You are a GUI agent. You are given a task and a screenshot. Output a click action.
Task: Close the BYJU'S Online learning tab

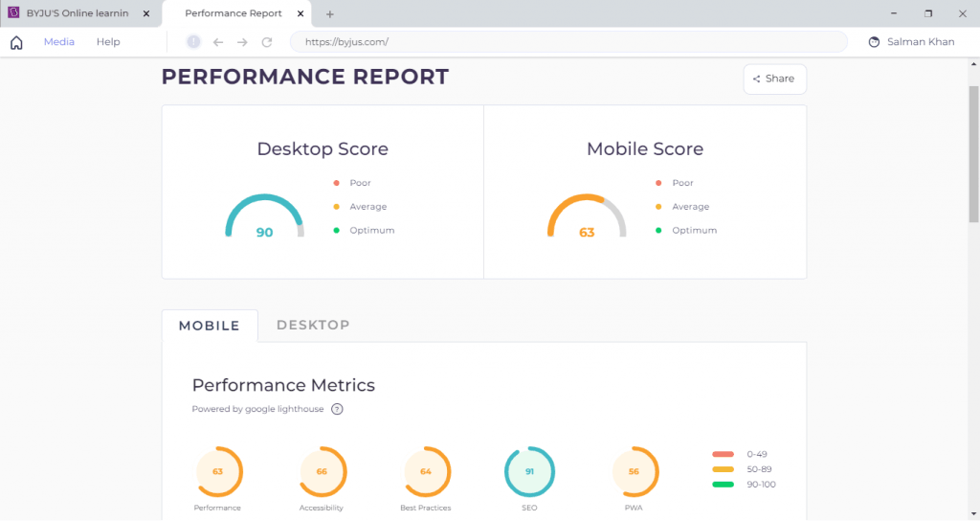pos(146,14)
